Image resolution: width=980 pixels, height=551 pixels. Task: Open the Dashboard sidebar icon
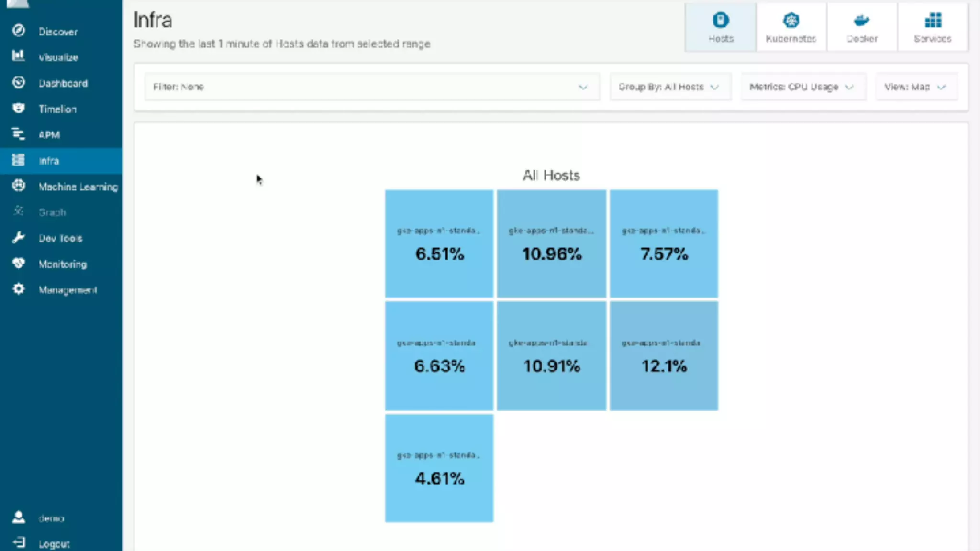click(x=19, y=83)
